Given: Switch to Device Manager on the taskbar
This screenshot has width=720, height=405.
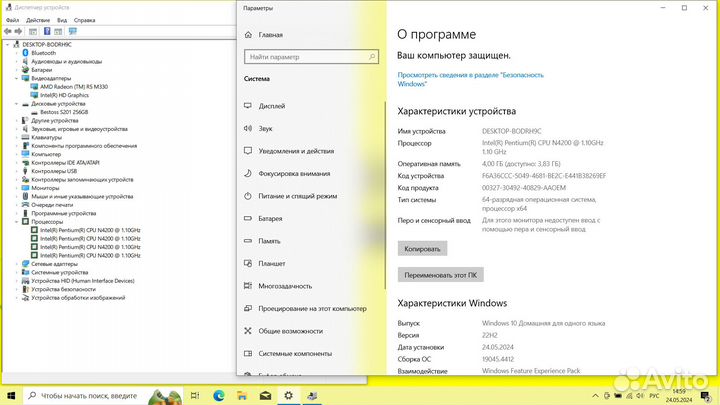Looking at the screenshot, I should point(312,395).
